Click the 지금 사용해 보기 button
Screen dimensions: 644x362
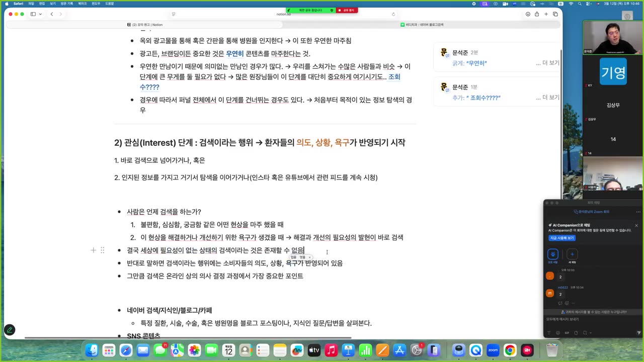pyautogui.click(x=562, y=238)
